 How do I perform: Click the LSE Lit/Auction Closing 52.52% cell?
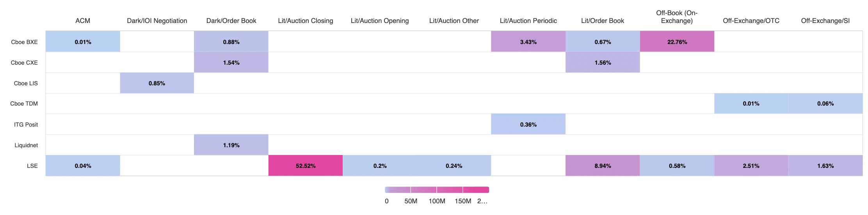[x=305, y=166]
